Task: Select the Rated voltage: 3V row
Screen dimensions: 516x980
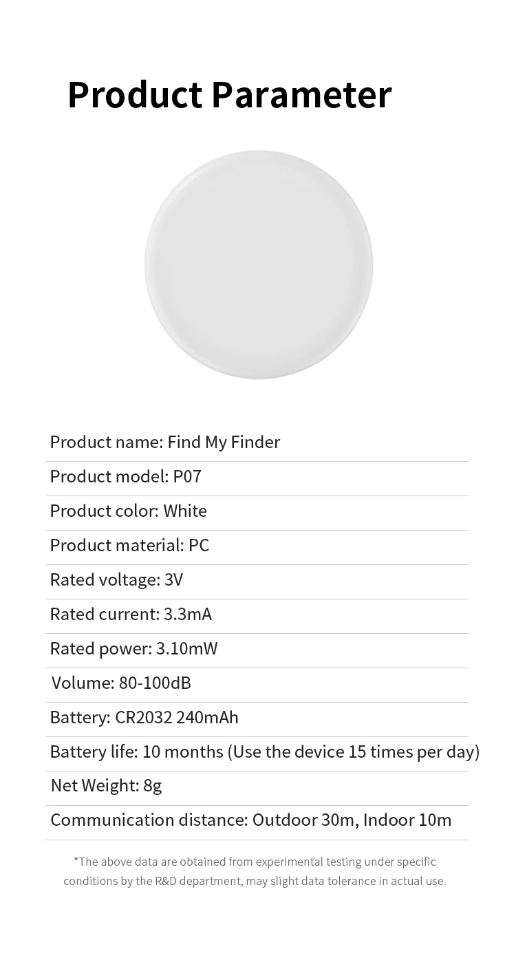Action: click(116, 579)
